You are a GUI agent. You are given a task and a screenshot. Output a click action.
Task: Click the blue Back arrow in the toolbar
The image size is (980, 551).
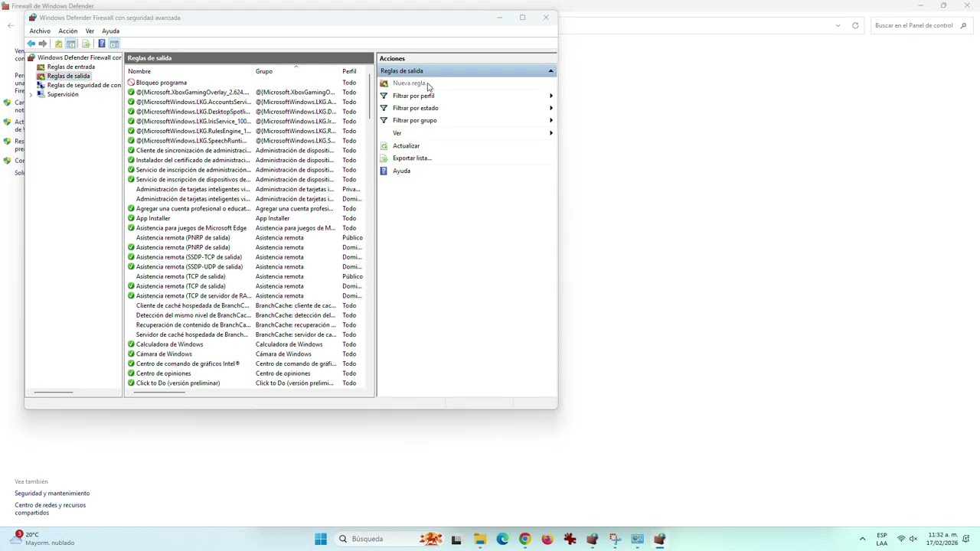pyautogui.click(x=31, y=44)
